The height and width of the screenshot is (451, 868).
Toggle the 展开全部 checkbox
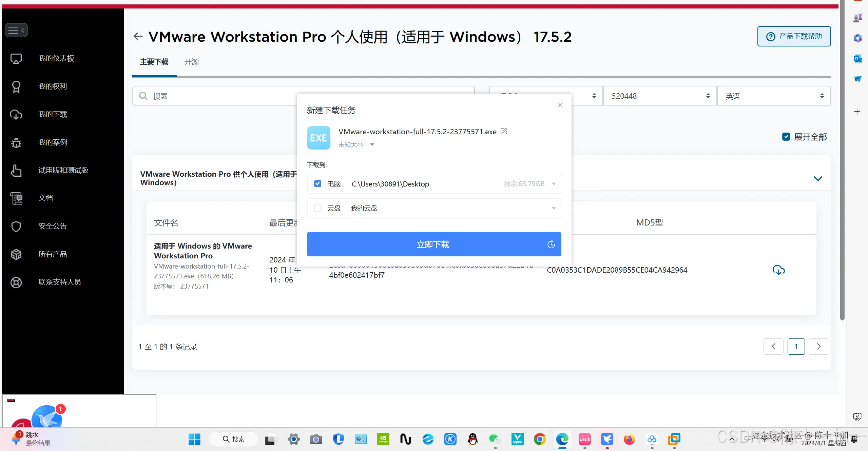tap(786, 137)
